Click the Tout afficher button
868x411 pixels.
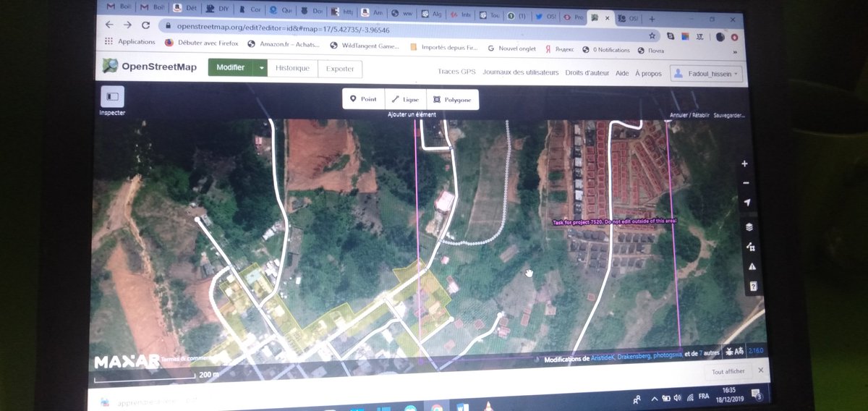pyautogui.click(x=728, y=372)
